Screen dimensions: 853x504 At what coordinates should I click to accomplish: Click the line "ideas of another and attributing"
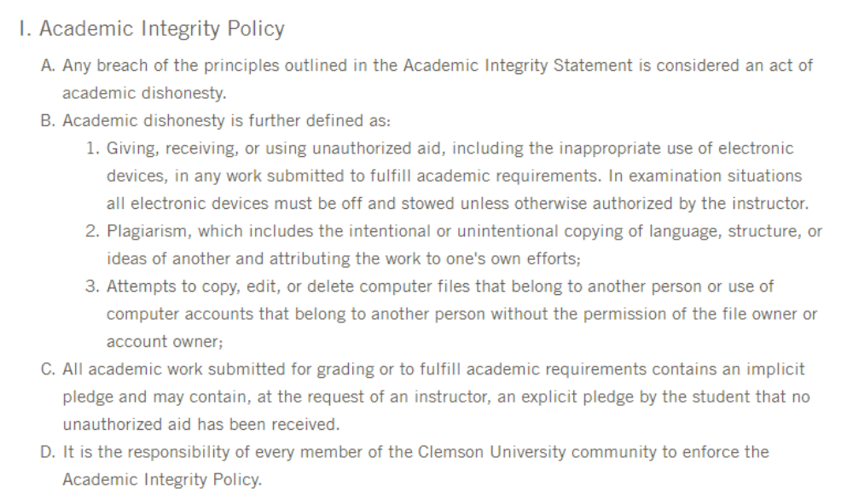343,258
